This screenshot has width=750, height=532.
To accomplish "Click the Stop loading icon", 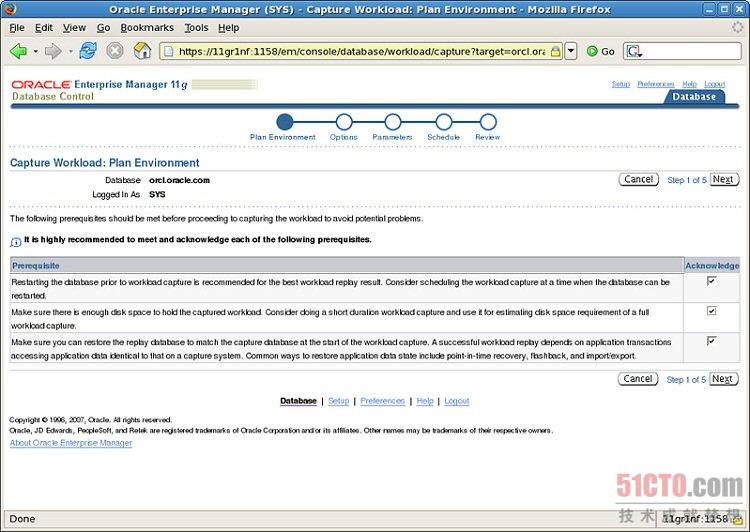I will 115,51.
